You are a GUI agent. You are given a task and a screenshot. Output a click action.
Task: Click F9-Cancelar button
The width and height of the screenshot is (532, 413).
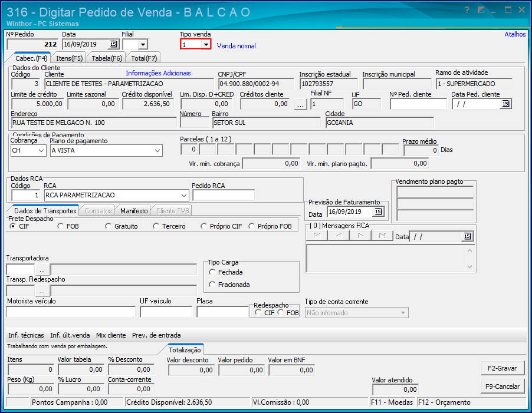503,386
